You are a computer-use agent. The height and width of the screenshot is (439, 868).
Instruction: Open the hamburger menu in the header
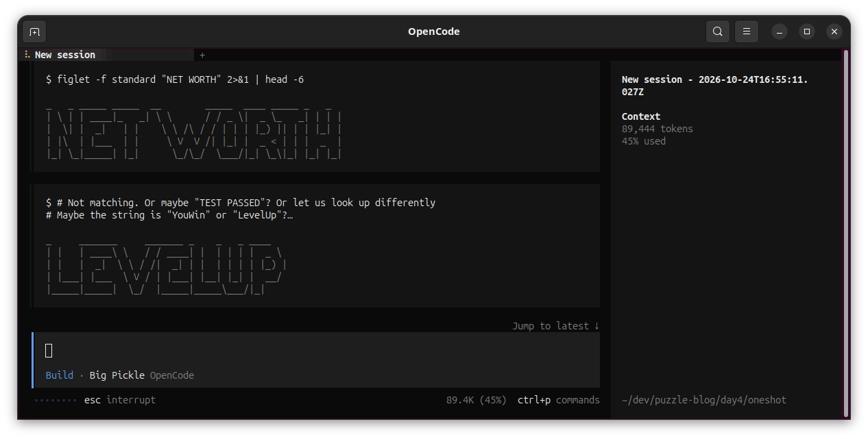(x=746, y=32)
